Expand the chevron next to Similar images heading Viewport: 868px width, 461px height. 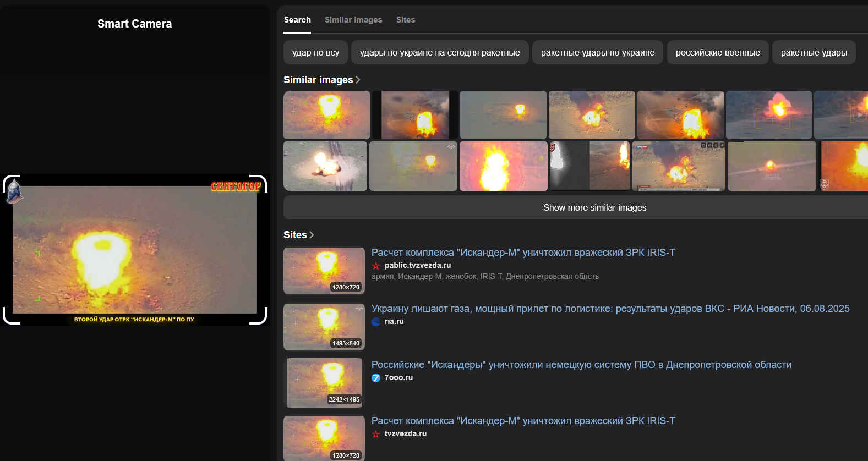358,80
